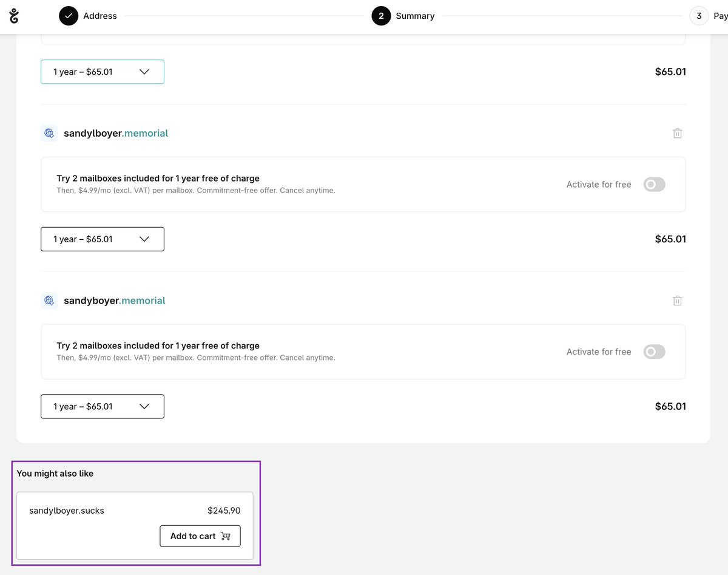728x575 pixels.
Task: Click the $4.99/mo fine print under sandylboyer.memorial
Action: (x=196, y=191)
